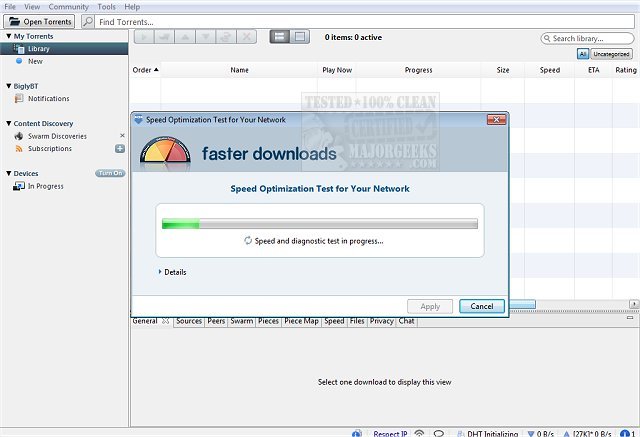
Task: Click the Swarm Discoveries sidebar icon
Action: click(19, 136)
